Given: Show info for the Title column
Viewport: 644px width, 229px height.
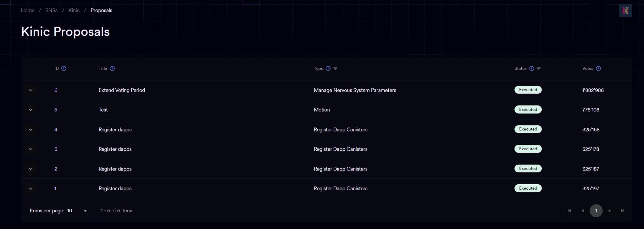Looking at the screenshot, I should [112, 69].
